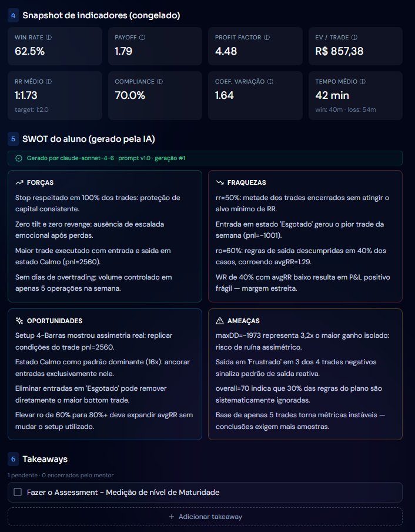415x532 pixels.
Task: Click the info icon next to TEMPO MÉDIO
Action: pos(363,81)
